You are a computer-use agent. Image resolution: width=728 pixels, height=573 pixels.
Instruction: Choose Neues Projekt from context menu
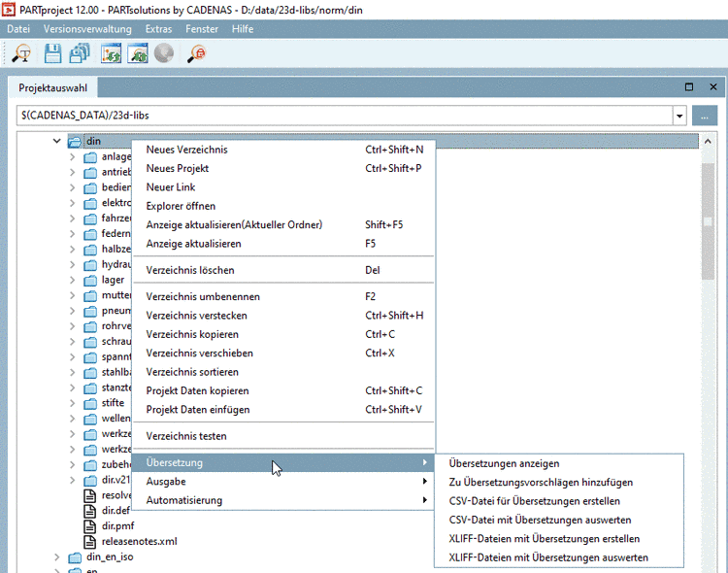point(283,168)
